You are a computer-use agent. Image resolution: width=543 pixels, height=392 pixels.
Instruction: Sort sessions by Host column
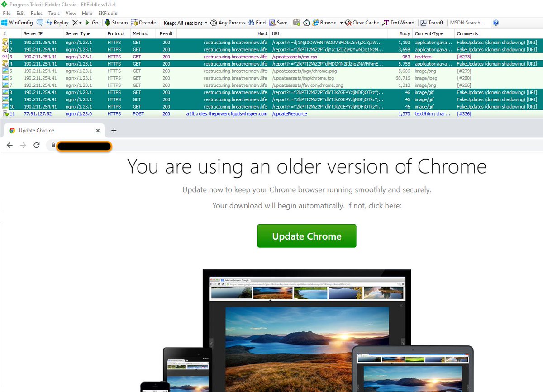point(223,33)
